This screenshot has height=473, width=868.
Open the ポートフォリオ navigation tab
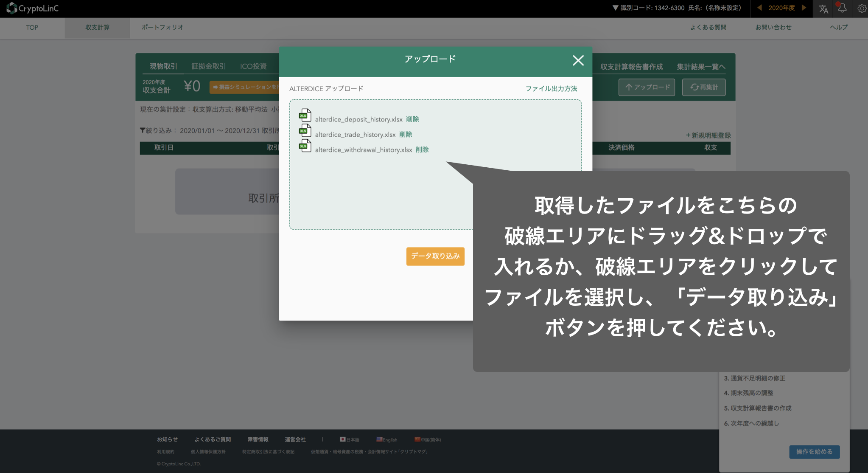click(x=162, y=28)
